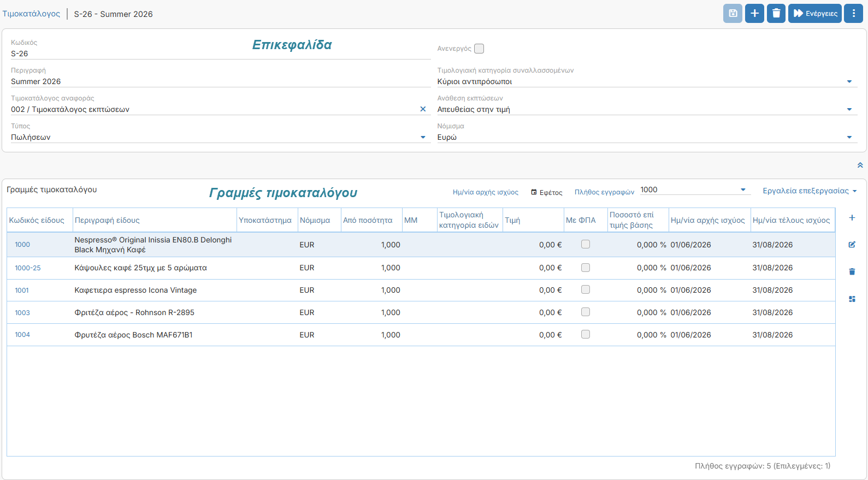Open the Νόμισμα dropdown showing Ευρώ
Screen dimensions: 868x480
[x=647, y=137]
